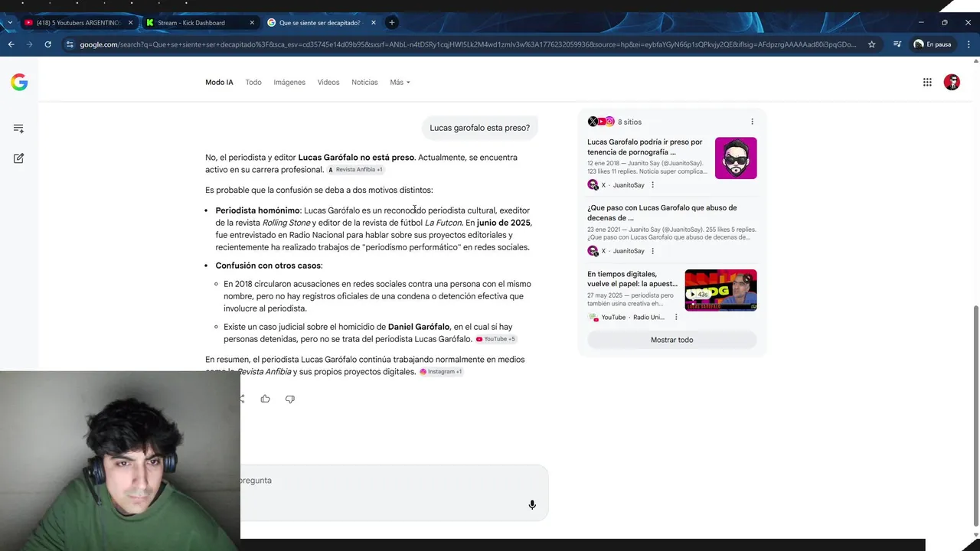Close the Kick Dashboard tab
This screenshot has height=551, width=980.
pos(252,23)
